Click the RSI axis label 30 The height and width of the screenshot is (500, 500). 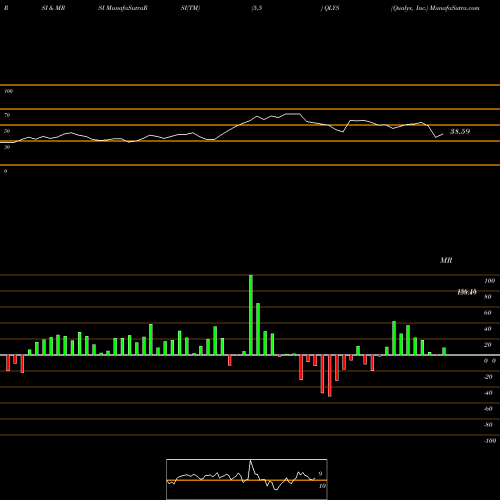tap(7, 147)
